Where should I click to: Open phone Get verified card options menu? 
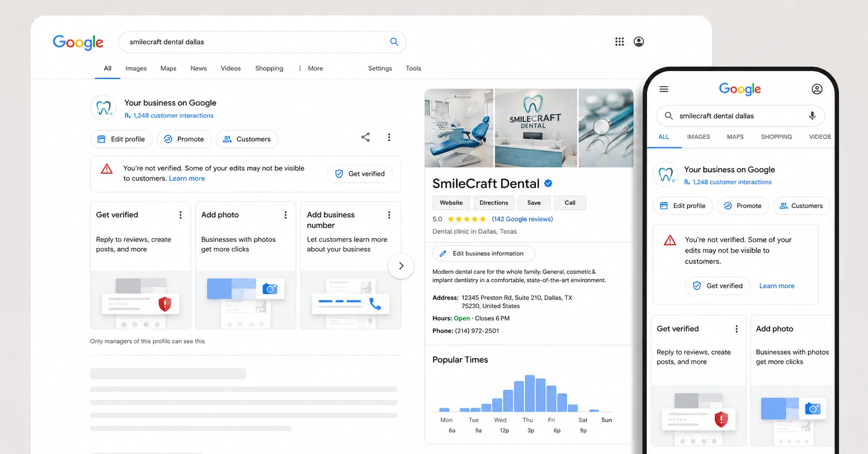point(736,329)
